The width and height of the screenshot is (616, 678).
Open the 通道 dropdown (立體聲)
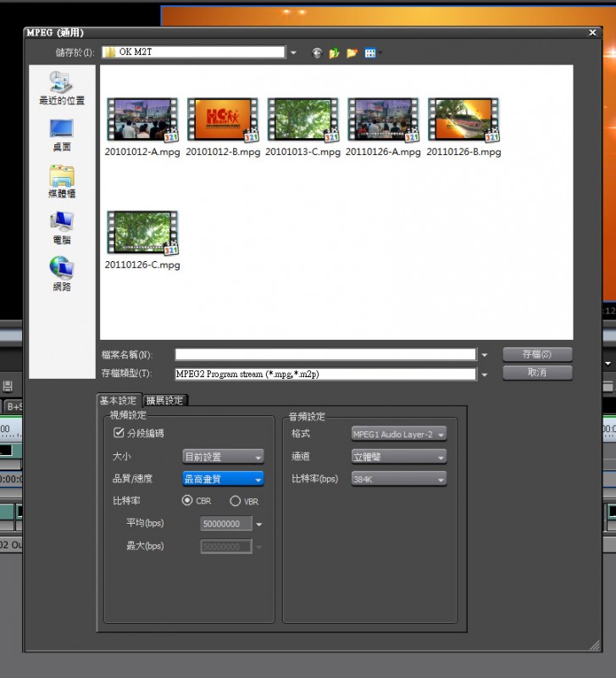[x=398, y=457]
